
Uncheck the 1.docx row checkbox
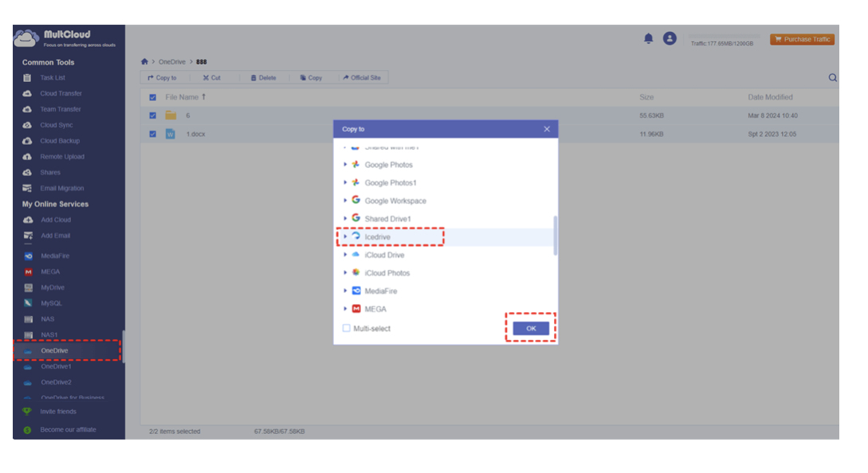[x=153, y=134]
